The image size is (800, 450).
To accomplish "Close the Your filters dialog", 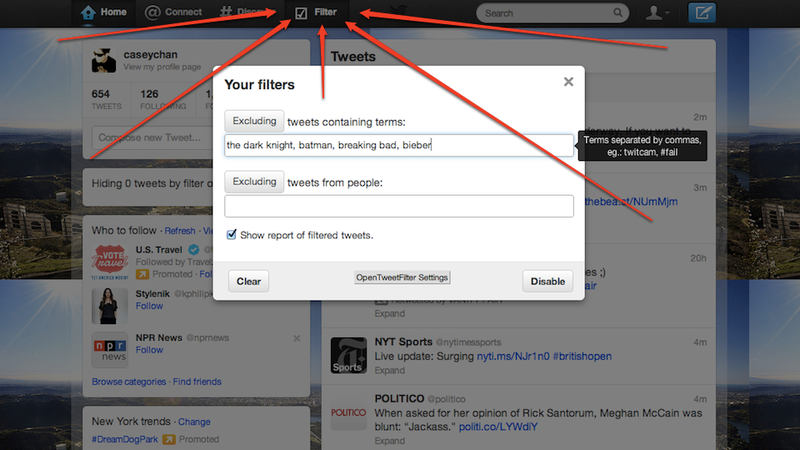I will [x=568, y=82].
